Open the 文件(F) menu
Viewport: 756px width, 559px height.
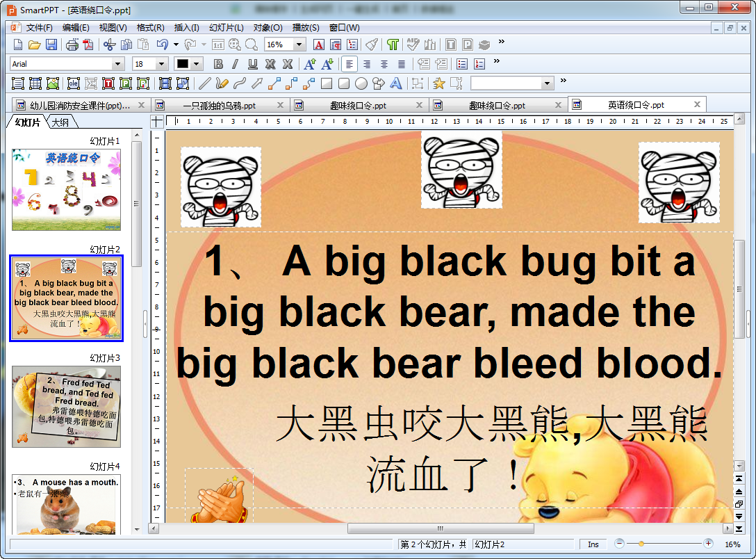39,28
